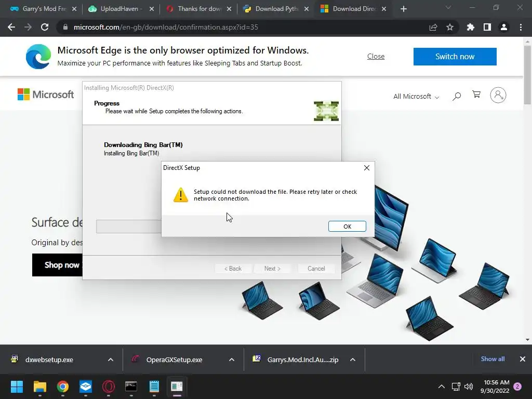Screen dimensions: 532x399
Task: Close the DirectX Setup error dialog
Action: (x=366, y=168)
